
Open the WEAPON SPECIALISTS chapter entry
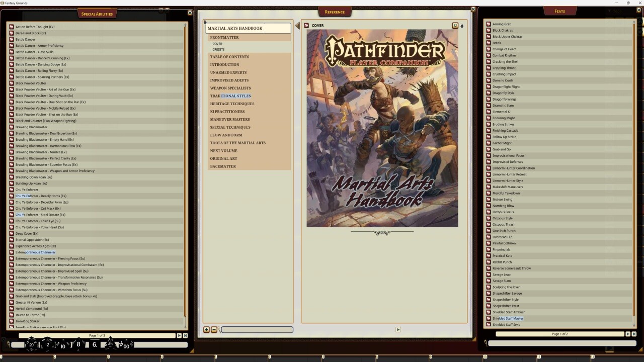(230, 88)
